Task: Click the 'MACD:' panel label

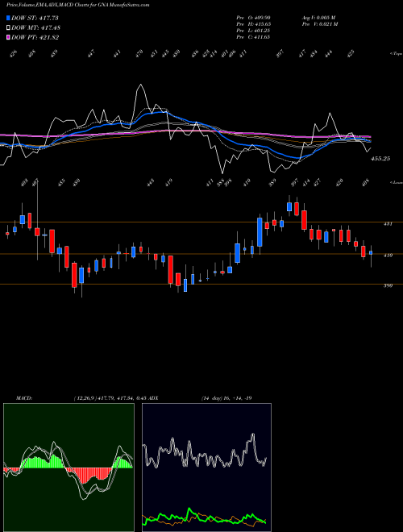Action: (23, 398)
